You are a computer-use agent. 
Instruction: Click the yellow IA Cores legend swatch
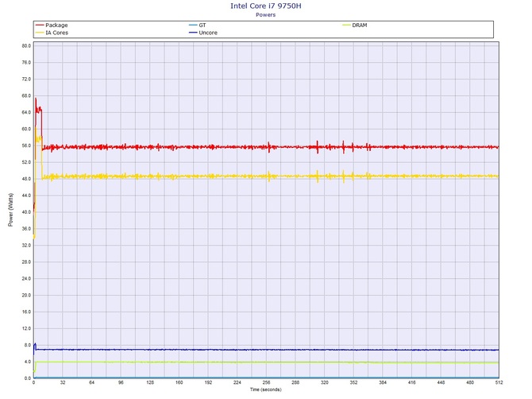point(40,33)
